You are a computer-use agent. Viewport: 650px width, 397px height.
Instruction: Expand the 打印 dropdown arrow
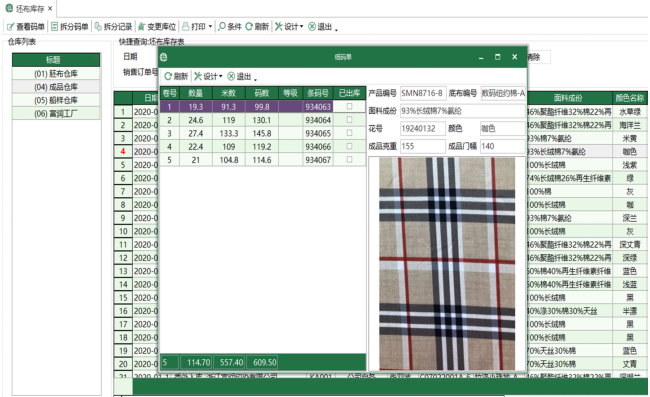pos(210,27)
